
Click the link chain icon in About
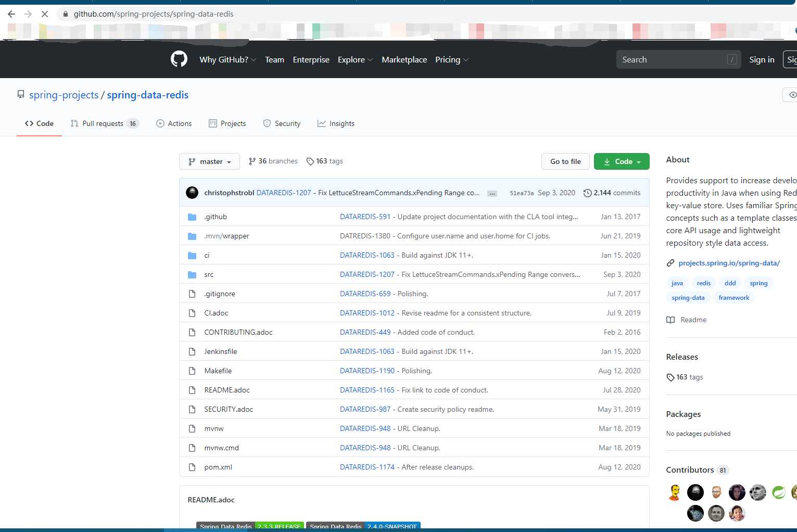click(x=671, y=263)
